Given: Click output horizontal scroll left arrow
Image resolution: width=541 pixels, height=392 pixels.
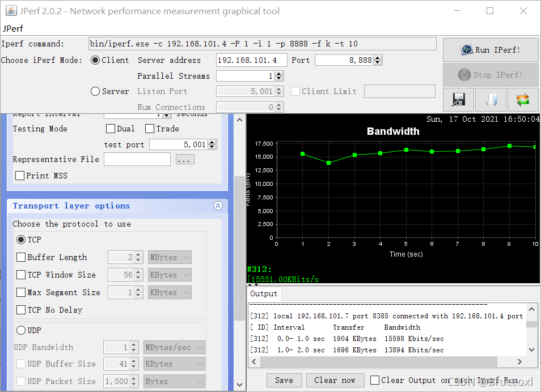Looking at the screenshot, I should [254, 361].
